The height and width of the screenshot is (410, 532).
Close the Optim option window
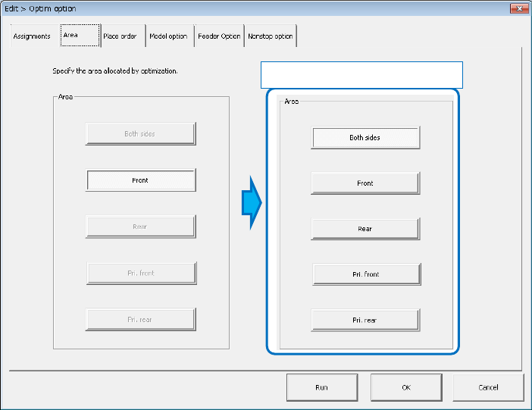[519, 8]
